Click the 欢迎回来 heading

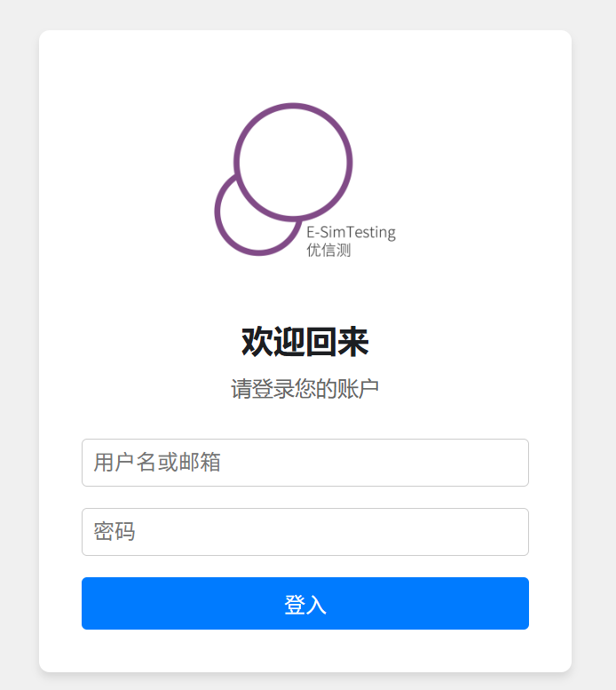[x=305, y=342]
